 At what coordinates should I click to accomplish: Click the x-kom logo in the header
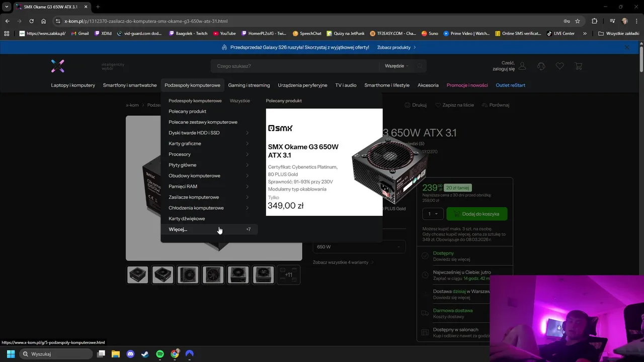(x=58, y=66)
